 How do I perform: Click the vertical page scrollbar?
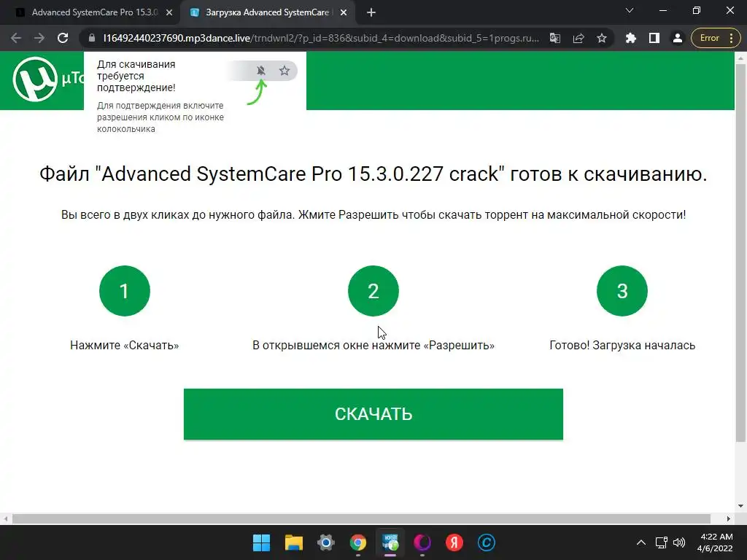pyautogui.click(x=740, y=254)
